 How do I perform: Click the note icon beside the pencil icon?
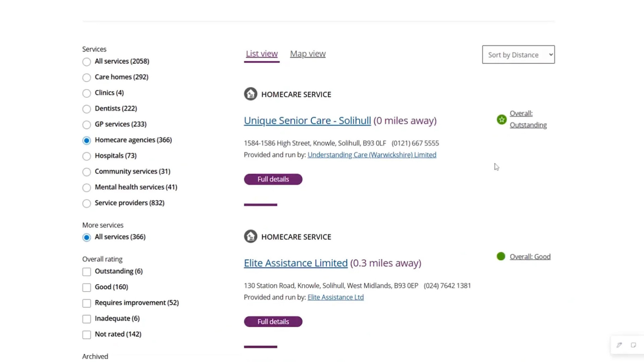pyautogui.click(x=633, y=345)
